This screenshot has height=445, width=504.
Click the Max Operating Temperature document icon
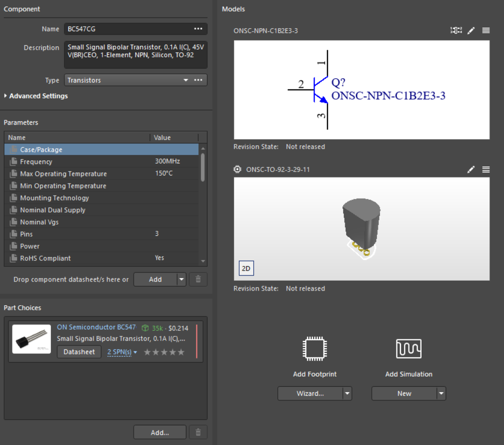tap(13, 173)
